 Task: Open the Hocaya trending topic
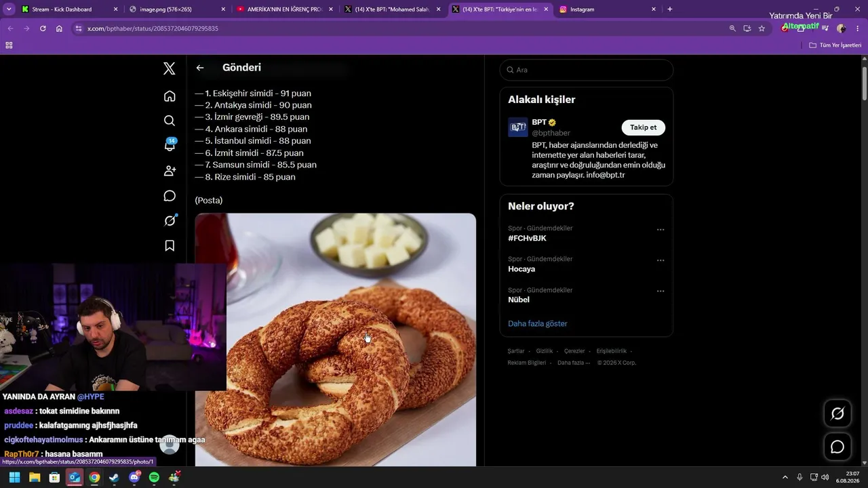pyautogui.click(x=521, y=269)
